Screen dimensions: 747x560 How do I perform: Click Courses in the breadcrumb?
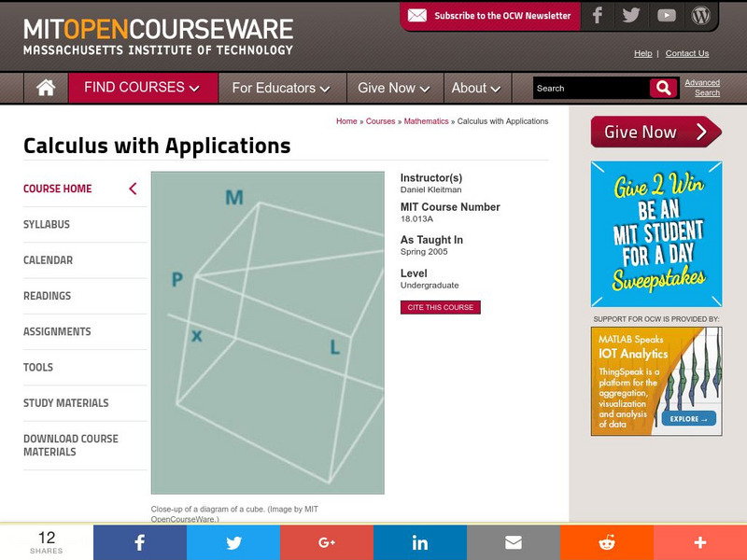coord(380,121)
